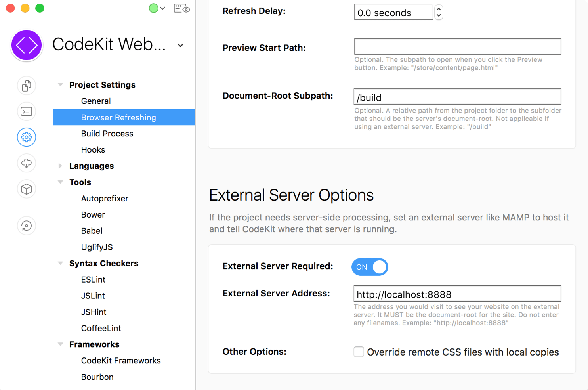Open the Files view icon in sidebar
The width and height of the screenshot is (588, 390).
click(x=27, y=86)
